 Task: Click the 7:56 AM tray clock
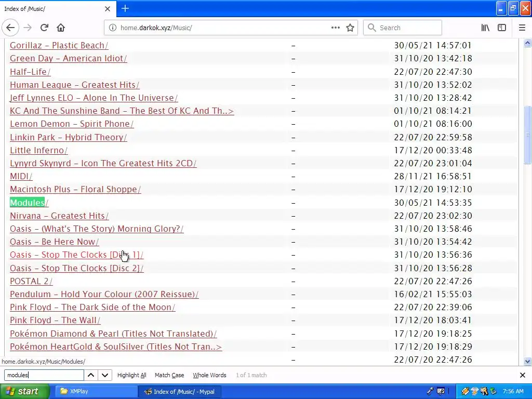click(x=513, y=391)
